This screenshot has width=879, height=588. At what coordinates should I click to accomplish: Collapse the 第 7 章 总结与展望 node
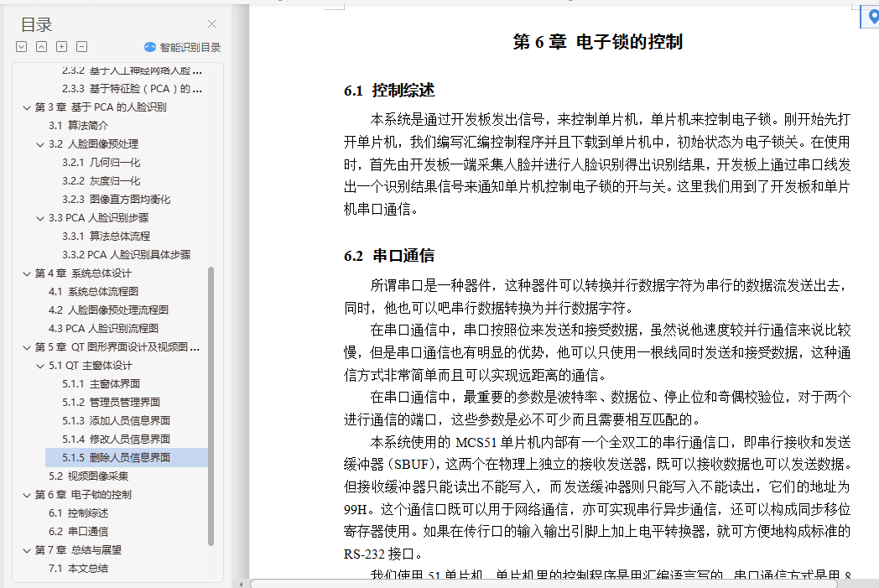pyautogui.click(x=26, y=550)
